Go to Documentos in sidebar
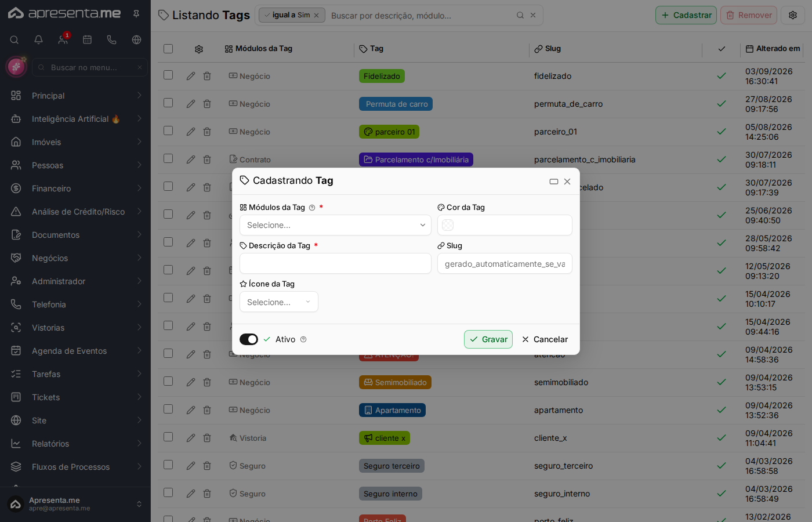Viewport: 812px width, 522px height. pos(75,235)
